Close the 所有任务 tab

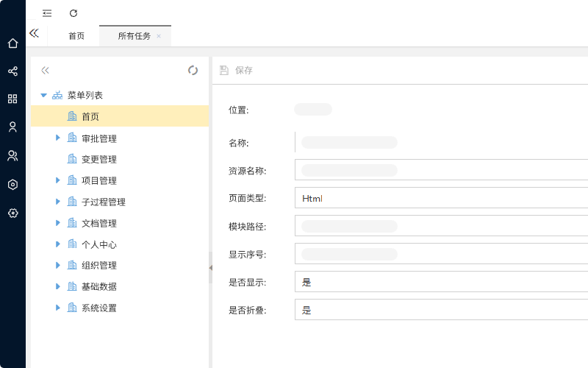(159, 36)
